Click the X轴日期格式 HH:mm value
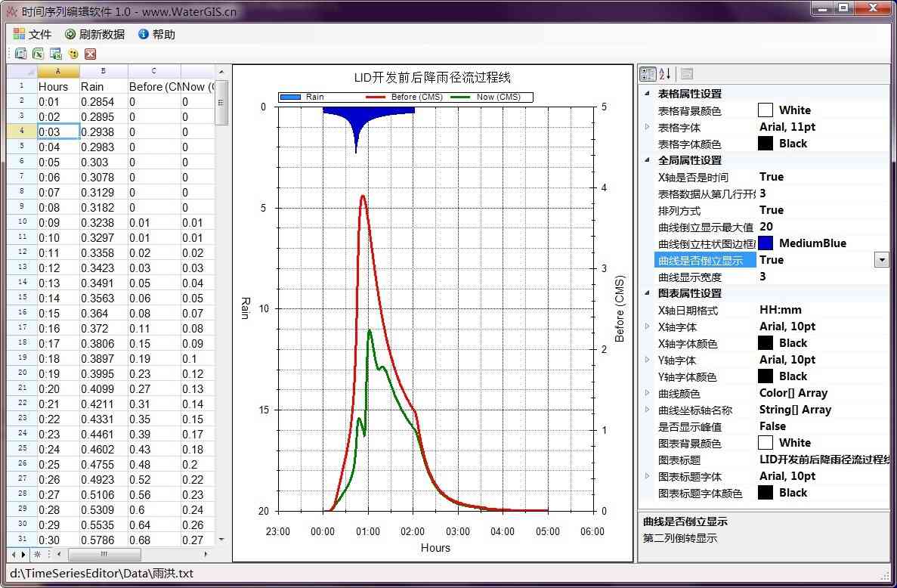Image resolution: width=897 pixels, height=588 pixels. pos(781,309)
